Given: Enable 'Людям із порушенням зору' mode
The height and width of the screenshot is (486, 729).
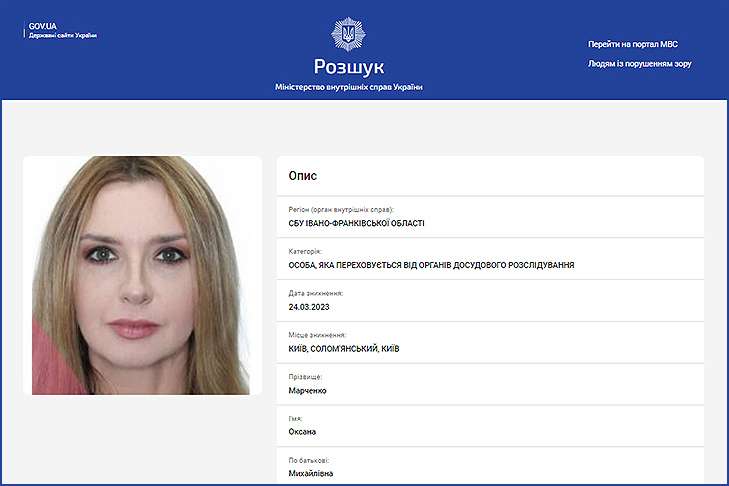Looking at the screenshot, I should pyautogui.click(x=639, y=64).
